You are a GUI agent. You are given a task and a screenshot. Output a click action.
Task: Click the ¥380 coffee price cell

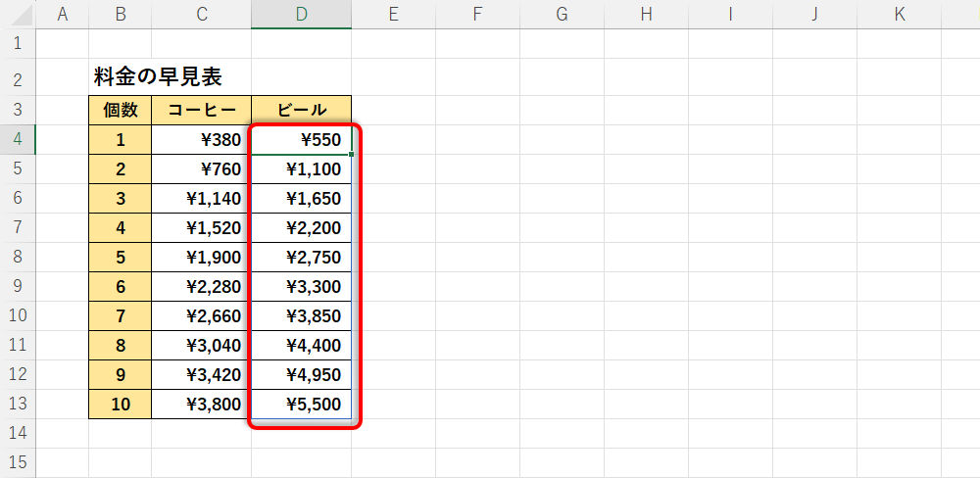point(201,140)
